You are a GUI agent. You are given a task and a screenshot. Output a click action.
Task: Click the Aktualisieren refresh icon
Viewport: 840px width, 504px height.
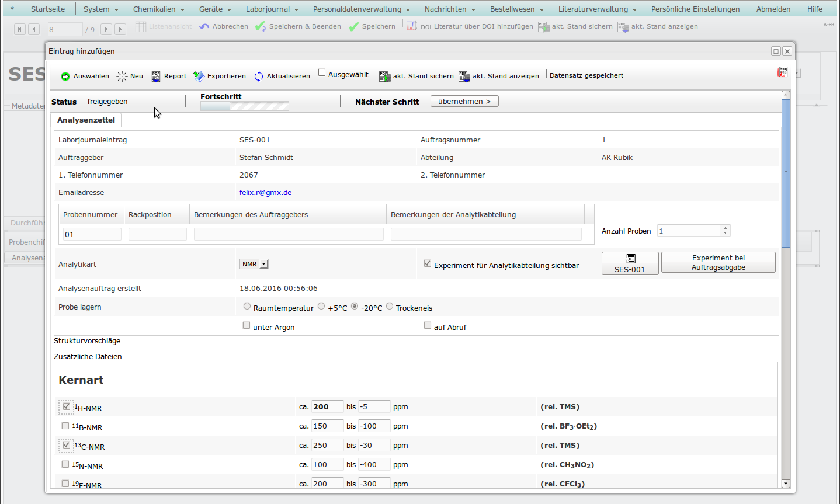pyautogui.click(x=259, y=76)
